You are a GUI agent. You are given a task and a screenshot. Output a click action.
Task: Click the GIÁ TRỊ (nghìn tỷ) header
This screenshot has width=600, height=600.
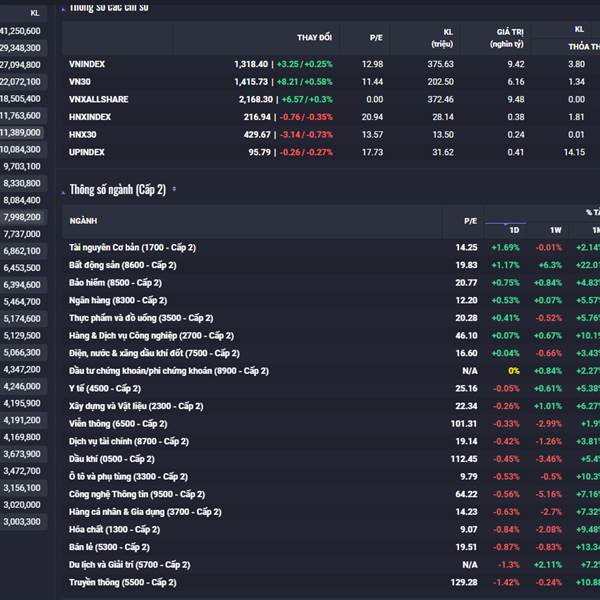click(507, 38)
